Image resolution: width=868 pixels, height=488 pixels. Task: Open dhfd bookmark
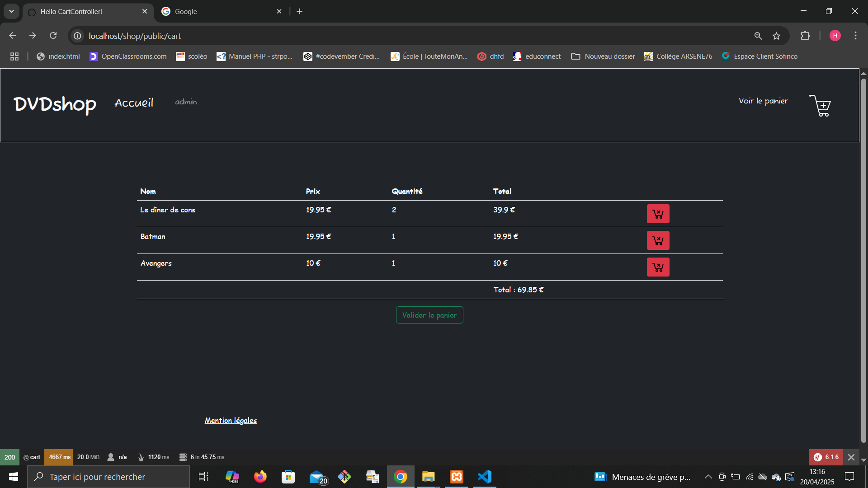[491, 56]
